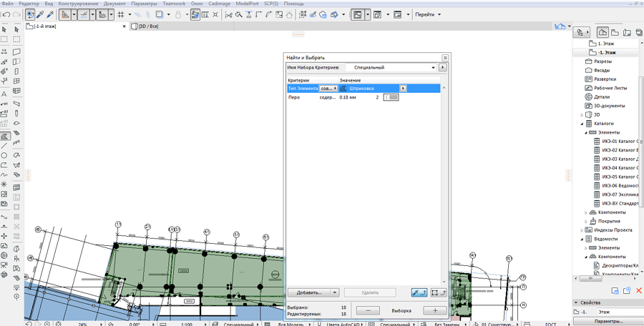Open the criteria set options arrow button
Viewport: 644px width, 326px height.
443,67
